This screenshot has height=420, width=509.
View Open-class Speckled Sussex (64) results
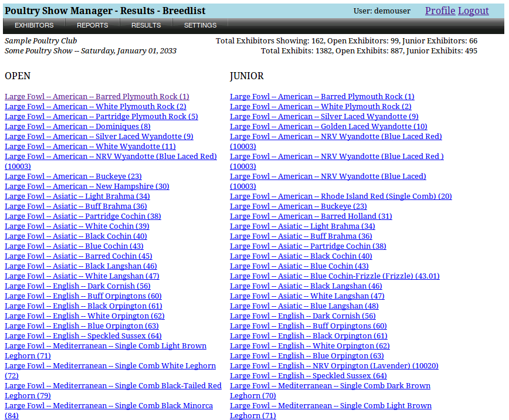[83, 336]
